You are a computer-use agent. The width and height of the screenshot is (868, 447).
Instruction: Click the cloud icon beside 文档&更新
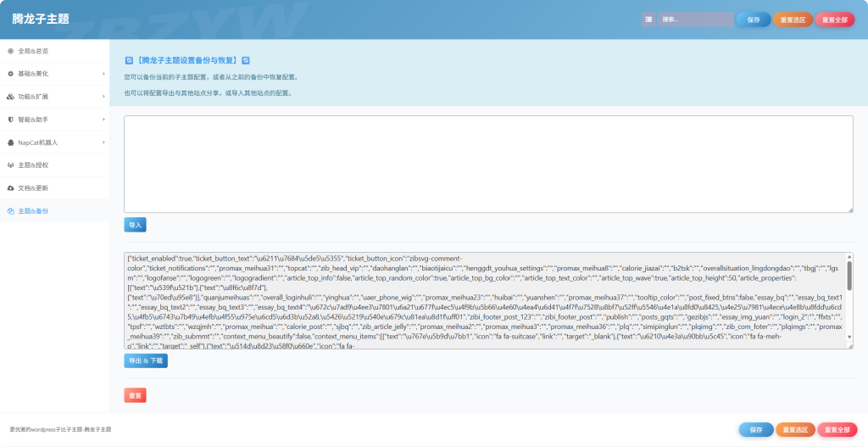point(11,187)
